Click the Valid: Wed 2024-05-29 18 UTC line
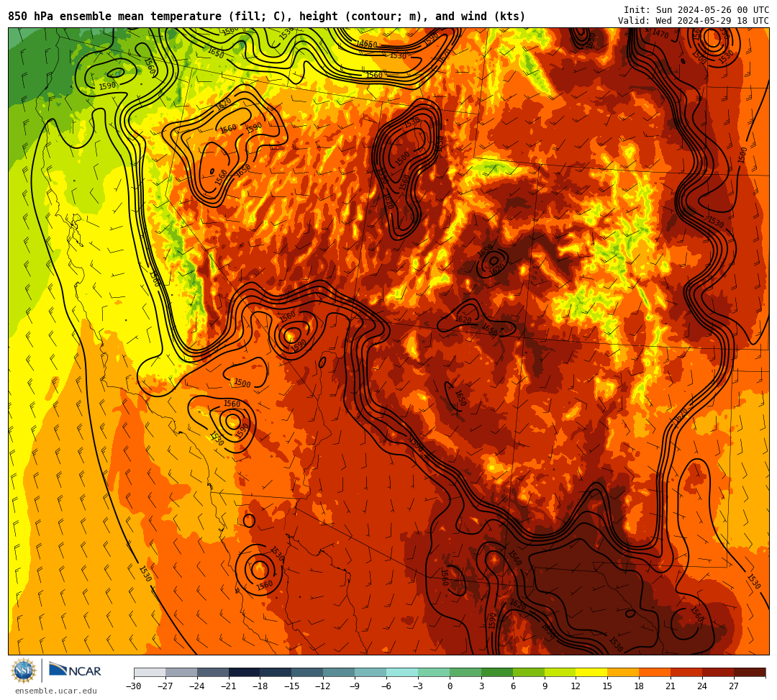Screen dimensions: 777x700 click(694, 20)
